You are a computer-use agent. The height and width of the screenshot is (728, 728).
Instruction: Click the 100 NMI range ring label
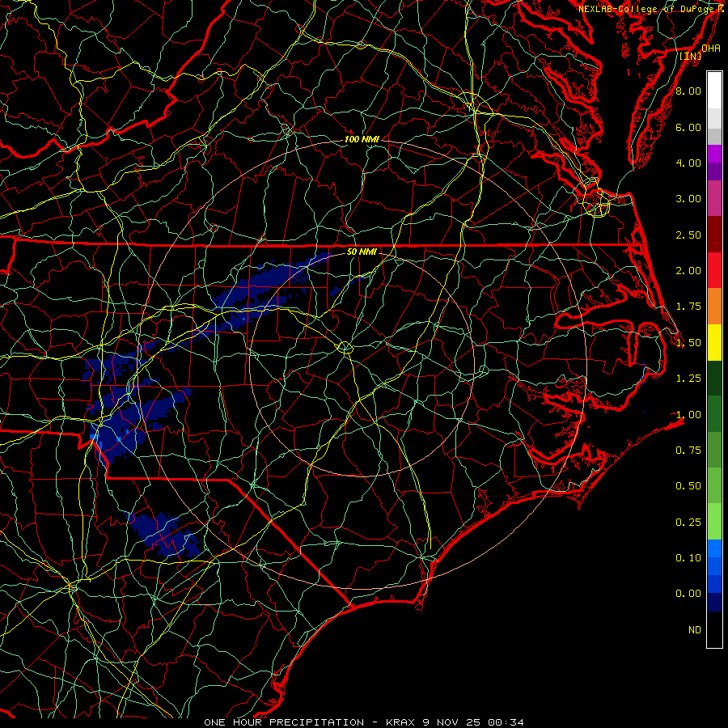[362, 139]
